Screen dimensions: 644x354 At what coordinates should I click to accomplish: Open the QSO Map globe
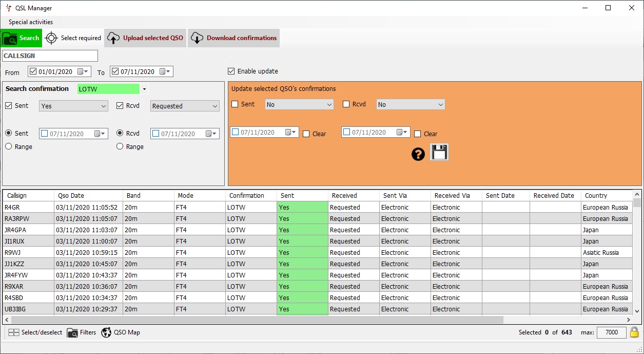106,332
